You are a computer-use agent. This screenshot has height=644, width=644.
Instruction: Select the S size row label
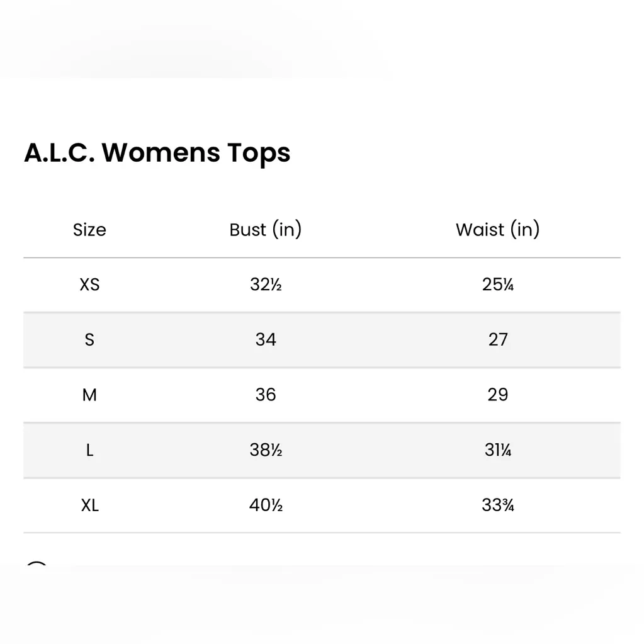[89, 340]
